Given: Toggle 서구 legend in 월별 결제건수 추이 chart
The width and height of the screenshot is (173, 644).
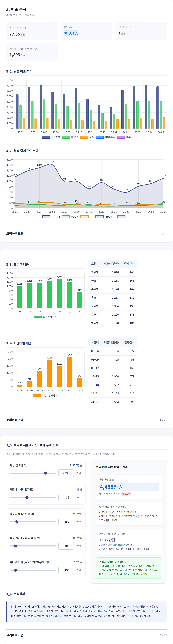Looking at the screenshot, I should pyautogui.click(x=87, y=217).
